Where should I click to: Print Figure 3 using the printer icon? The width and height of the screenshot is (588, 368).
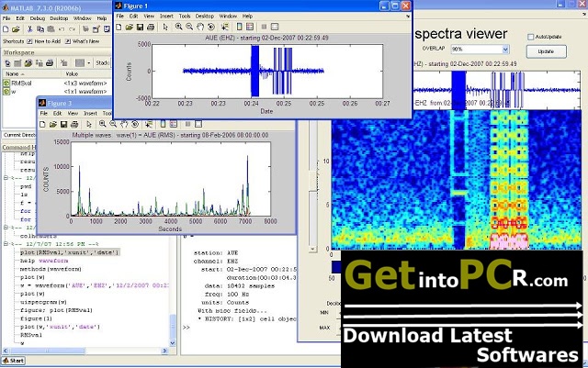(74, 124)
